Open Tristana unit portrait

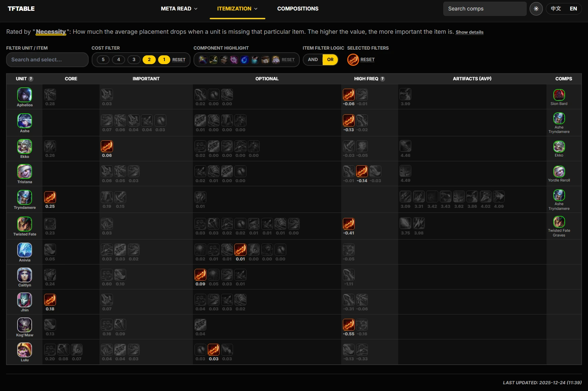tap(25, 172)
